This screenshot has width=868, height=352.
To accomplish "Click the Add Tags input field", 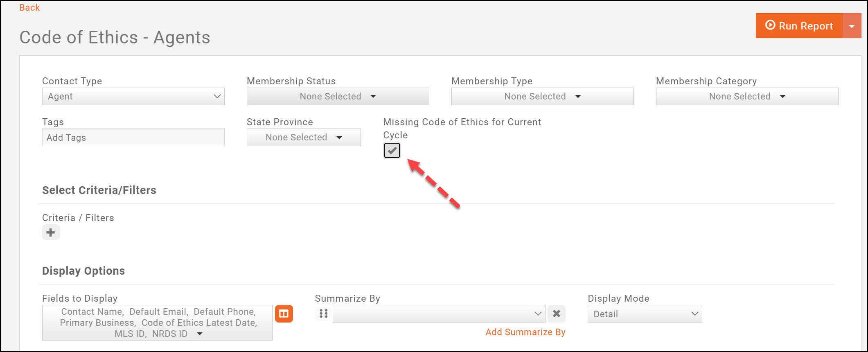I will coord(133,137).
